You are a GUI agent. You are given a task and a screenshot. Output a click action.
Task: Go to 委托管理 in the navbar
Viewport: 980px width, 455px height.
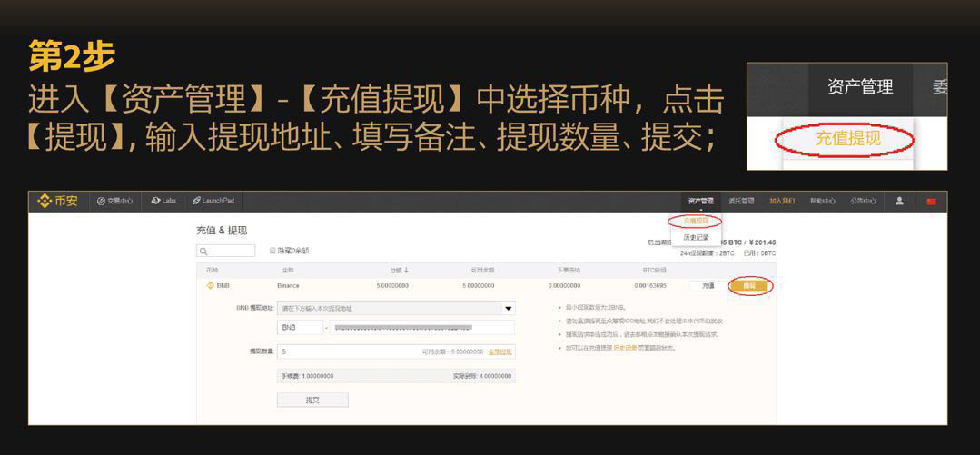741,202
